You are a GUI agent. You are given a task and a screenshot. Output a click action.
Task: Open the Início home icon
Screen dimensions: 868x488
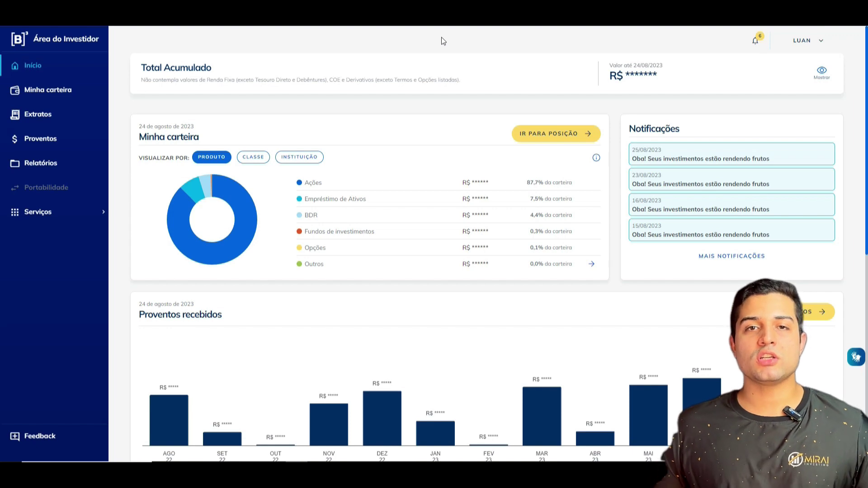[15, 66]
